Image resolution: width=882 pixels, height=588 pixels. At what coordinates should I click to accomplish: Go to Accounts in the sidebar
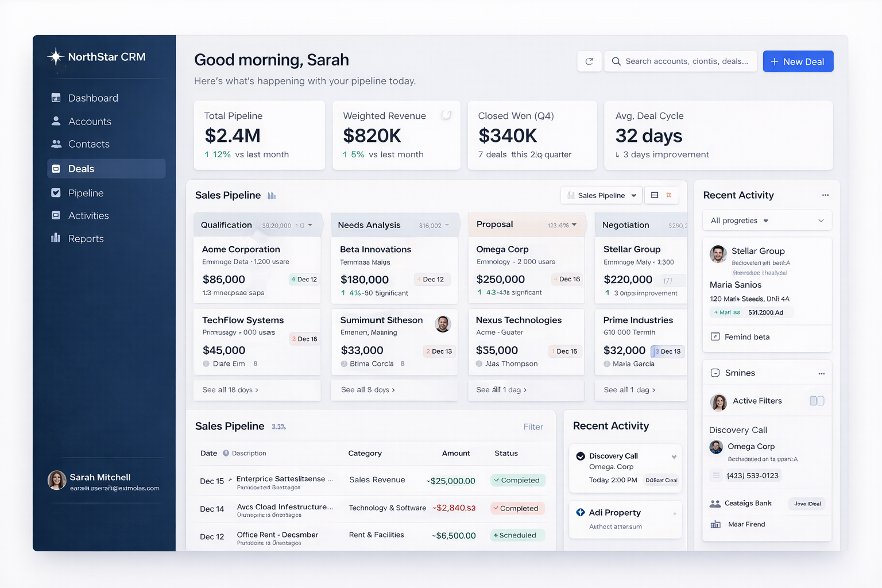(x=90, y=122)
